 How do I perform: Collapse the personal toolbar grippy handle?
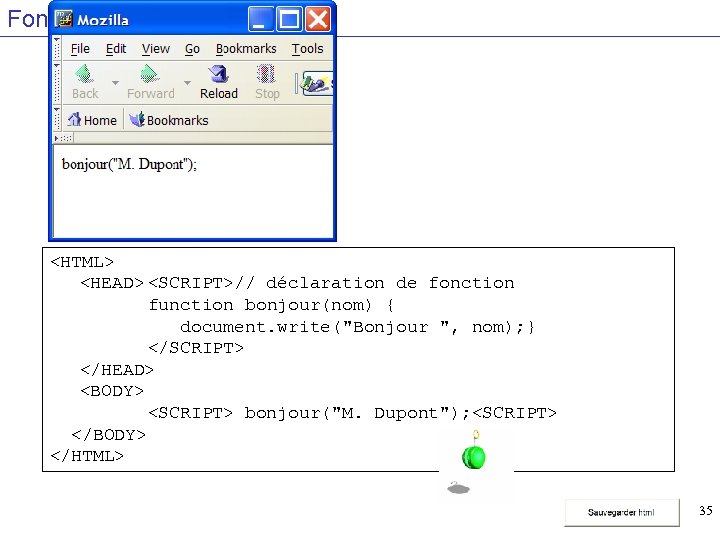pyautogui.click(x=57, y=119)
